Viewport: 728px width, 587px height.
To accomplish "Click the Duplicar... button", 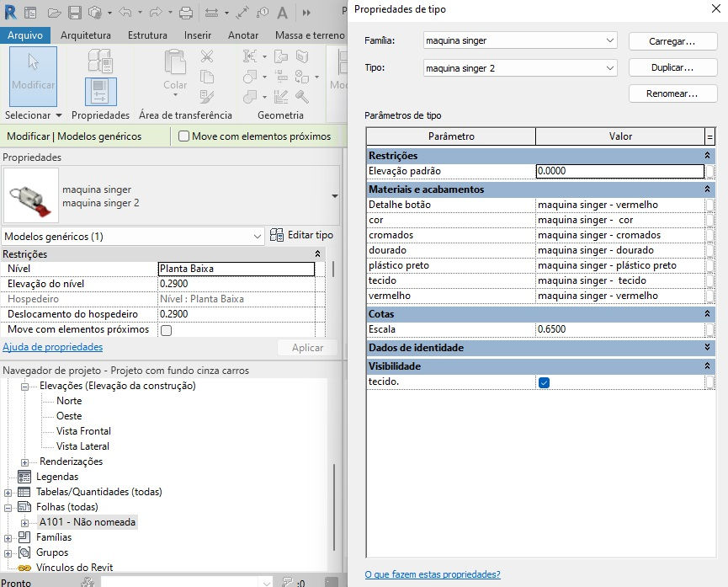I will click(x=672, y=67).
